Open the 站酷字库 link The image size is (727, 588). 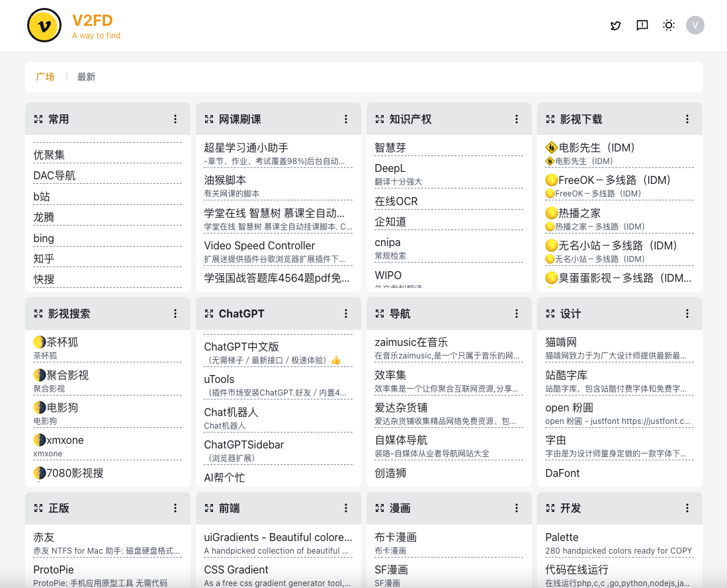point(566,375)
